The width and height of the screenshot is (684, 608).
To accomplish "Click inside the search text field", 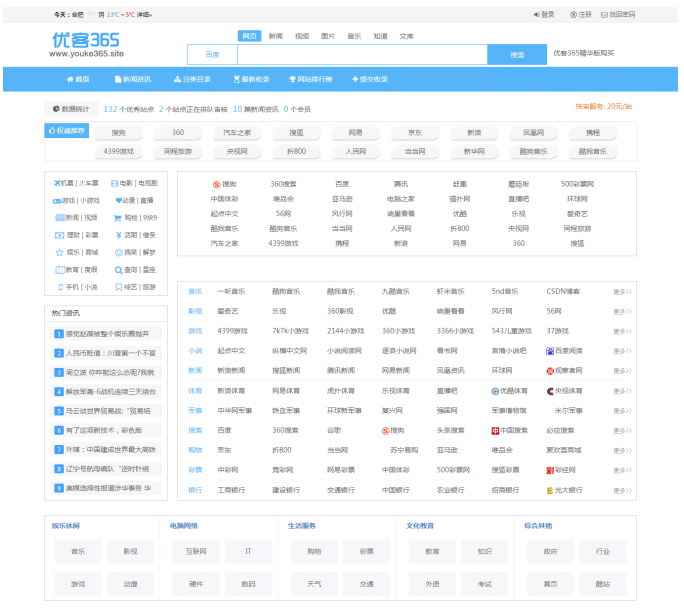I will point(350,55).
